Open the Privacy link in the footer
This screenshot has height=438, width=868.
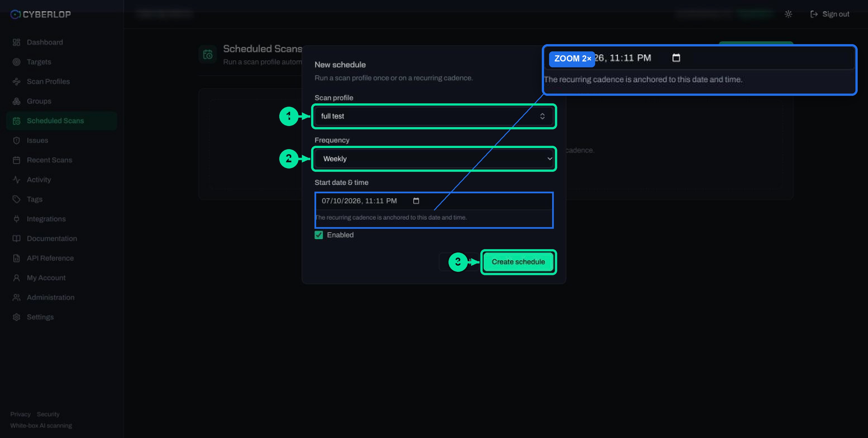tap(20, 414)
